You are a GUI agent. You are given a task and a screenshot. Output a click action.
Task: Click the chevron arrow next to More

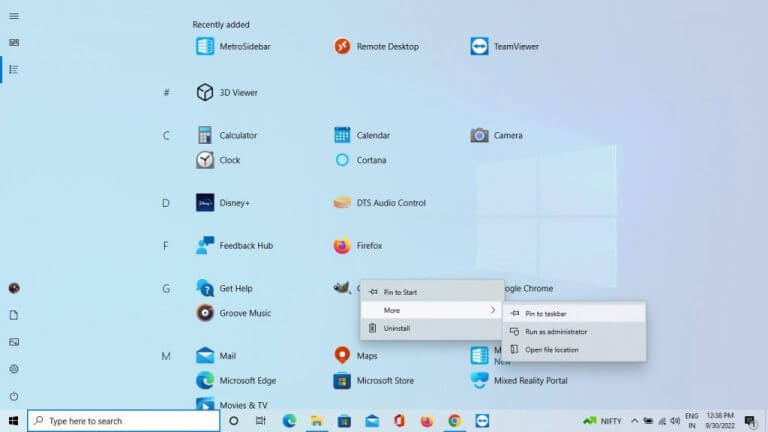pyautogui.click(x=493, y=310)
